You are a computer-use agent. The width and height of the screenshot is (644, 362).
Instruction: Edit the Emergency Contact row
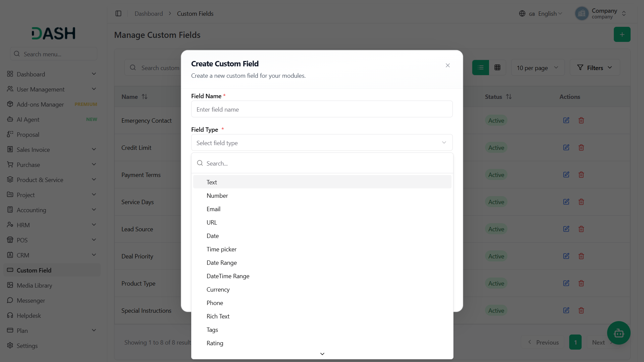566,120
